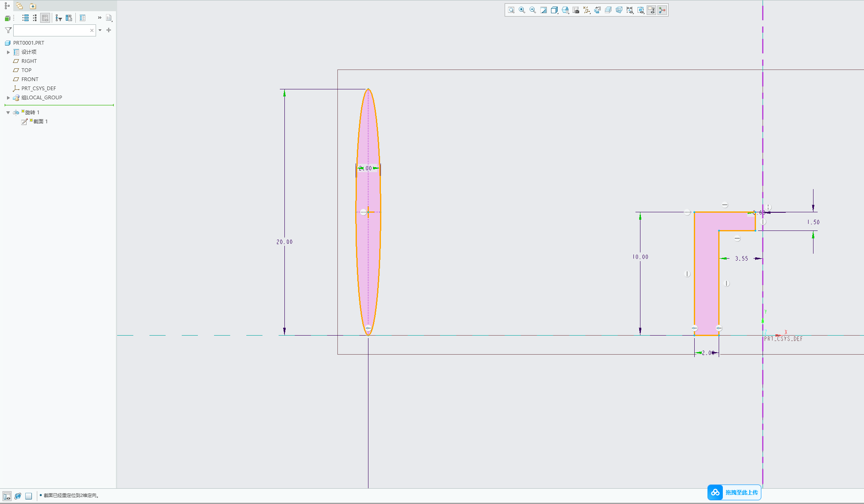Open the search filter dropdown arrow
Viewport: 864px width, 504px height.
pos(100,30)
